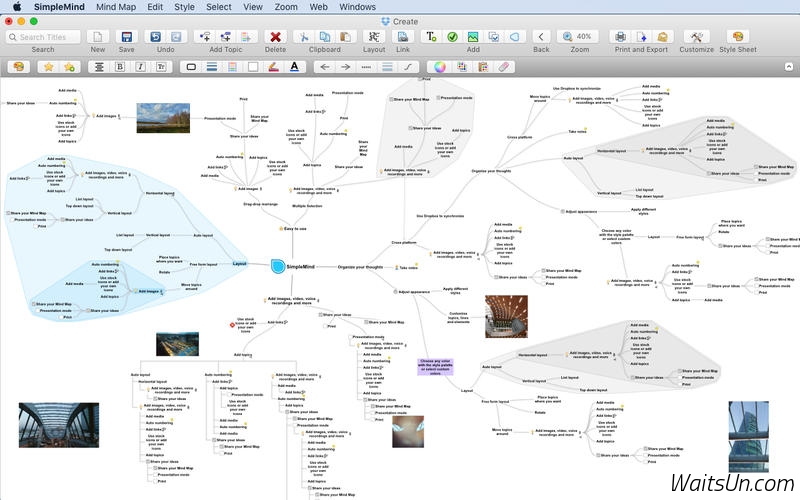Open the Customize toolbar tools

coord(696,37)
